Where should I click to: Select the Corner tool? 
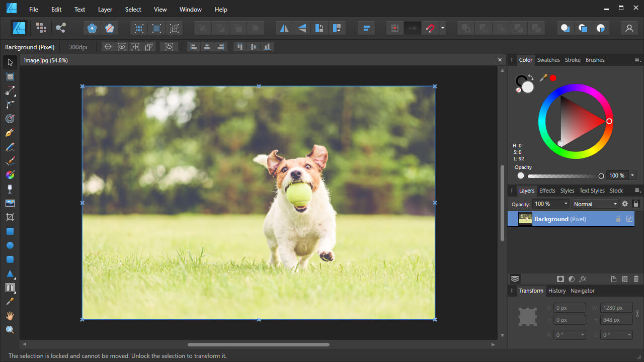coord(10,105)
